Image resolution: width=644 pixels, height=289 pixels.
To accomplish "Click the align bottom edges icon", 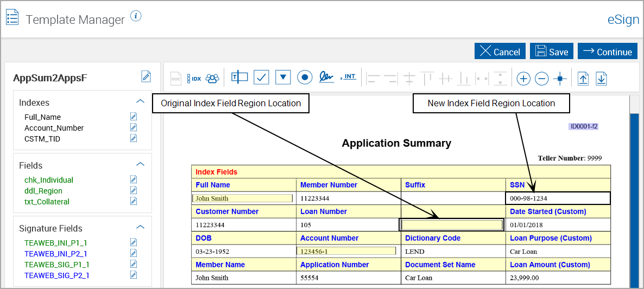I will pos(464,78).
